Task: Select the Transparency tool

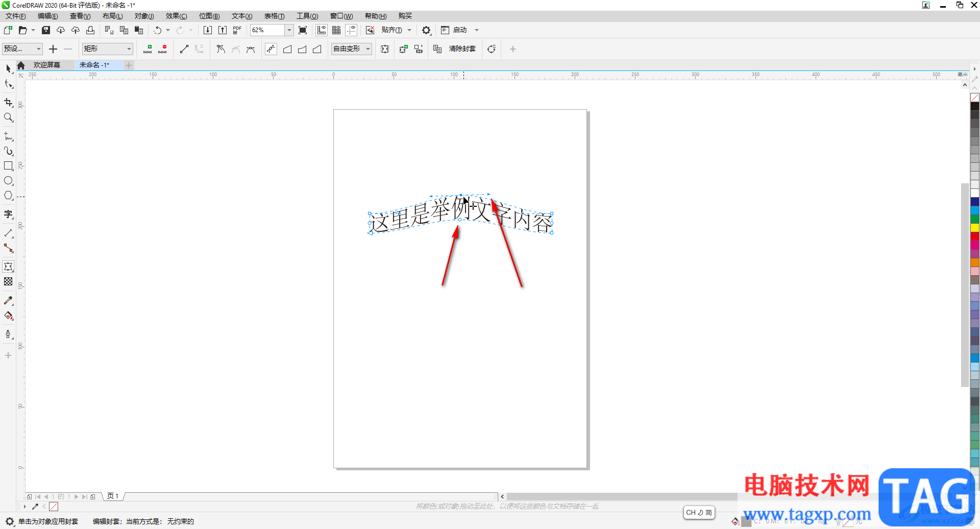Action: 8,281
